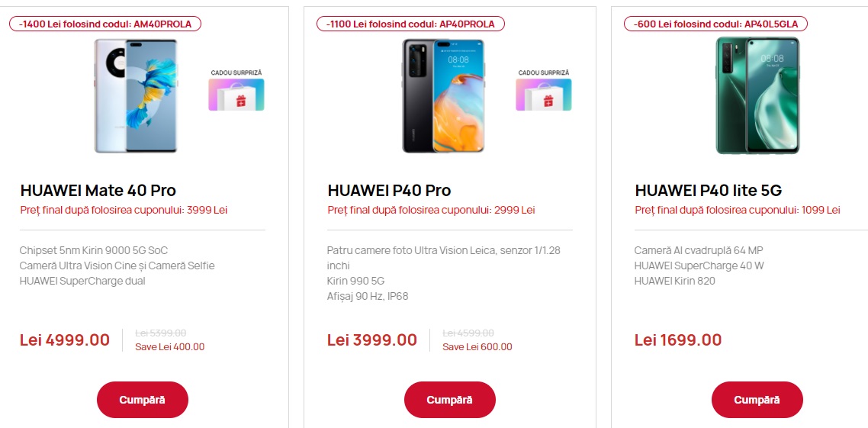Click the P40 Pro surprise gift icon

[544, 95]
